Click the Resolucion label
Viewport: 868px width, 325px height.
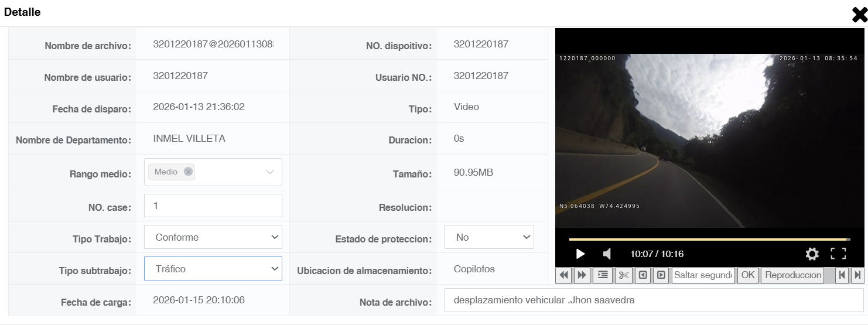click(x=405, y=207)
